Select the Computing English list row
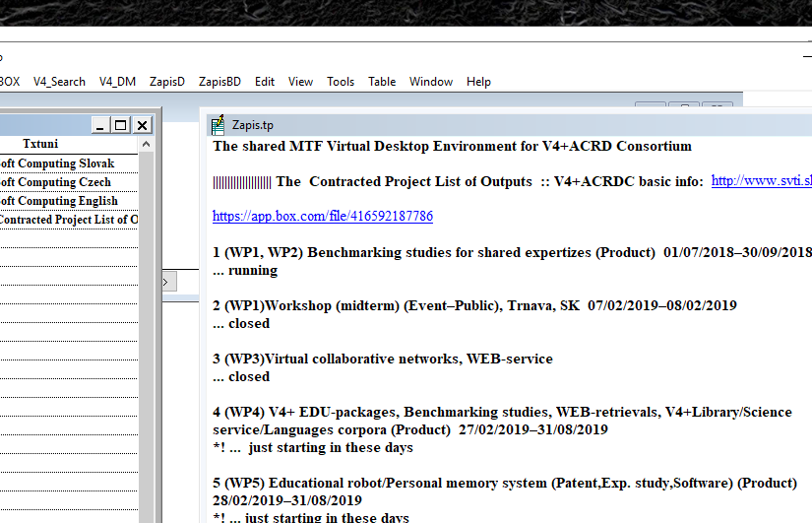This screenshot has width=812, height=523. [x=59, y=201]
